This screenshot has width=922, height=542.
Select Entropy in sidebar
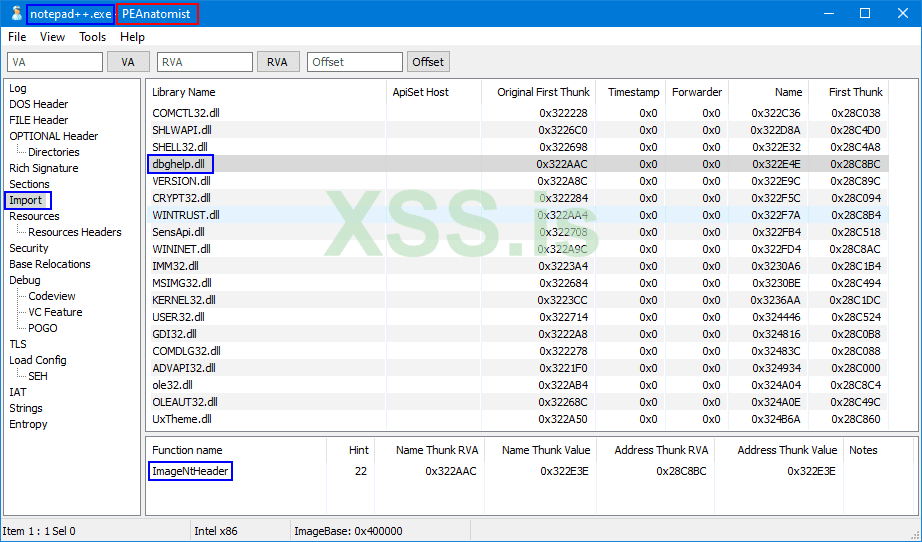pos(28,424)
